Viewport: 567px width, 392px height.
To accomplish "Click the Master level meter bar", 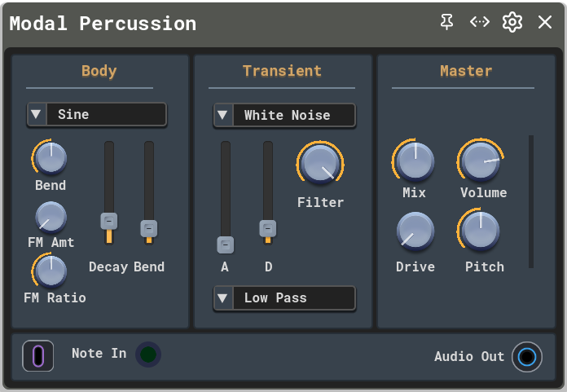I will pyautogui.click(x=531, y=202).
